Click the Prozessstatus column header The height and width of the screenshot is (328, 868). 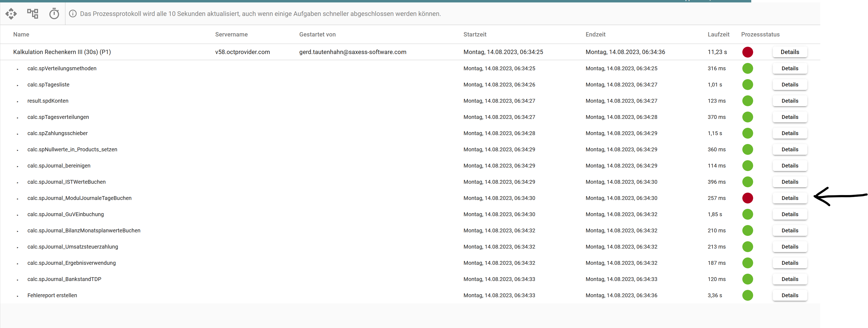(760, 34)
